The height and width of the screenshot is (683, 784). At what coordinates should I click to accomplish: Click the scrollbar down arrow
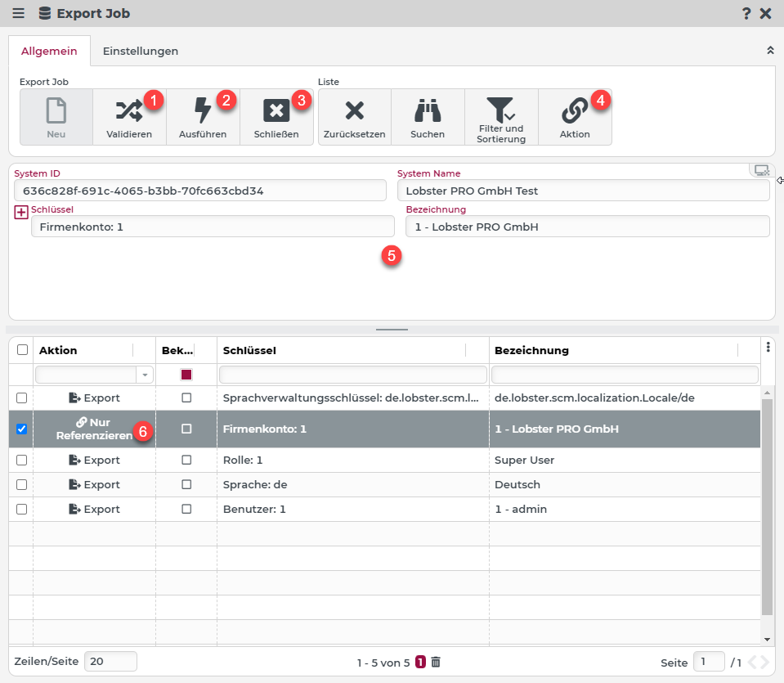[768, 640]
